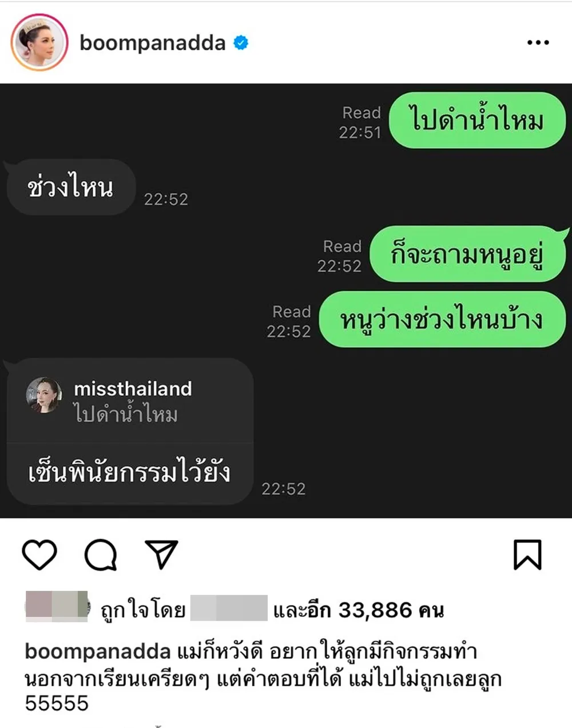Click the blurred liker name after ถูกใจโดย
Viewport: 572px width, 728px height.
tap(229, 608)
